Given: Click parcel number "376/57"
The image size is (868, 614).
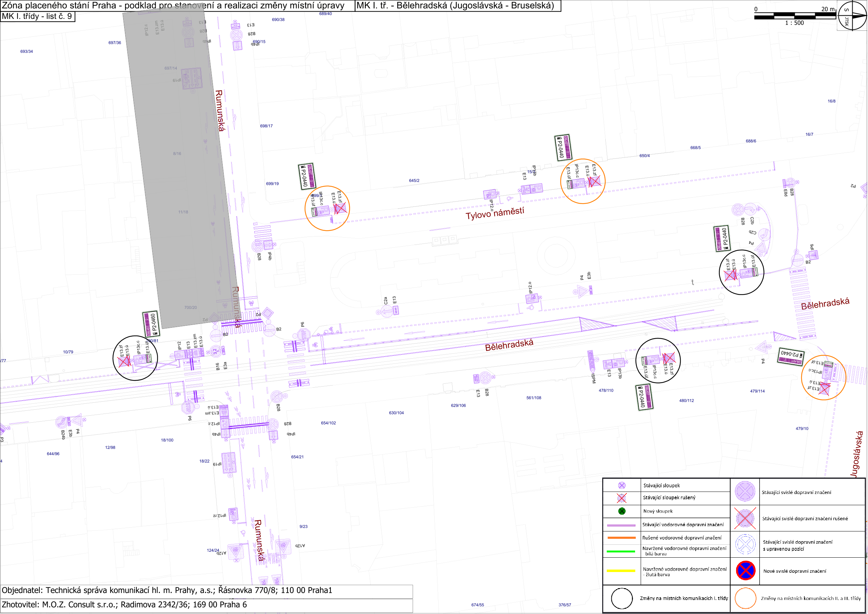Looking at the screenshot, I should click(565, 605).
